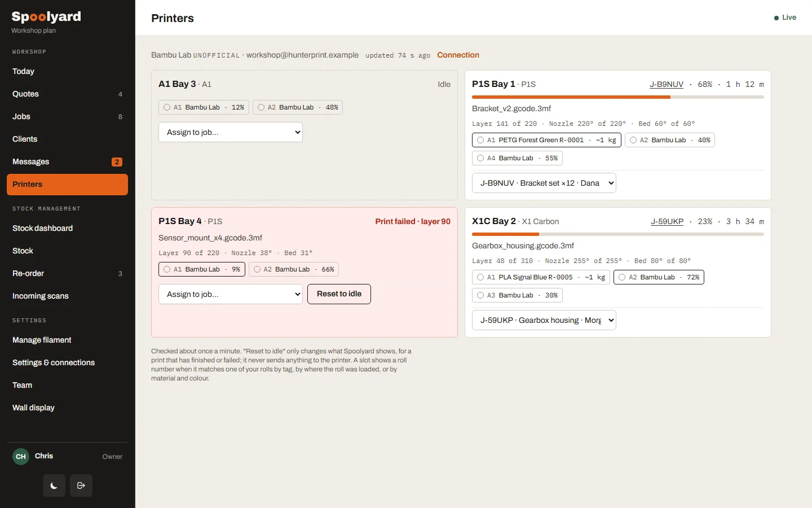Select A3 Bambu Lab 30% slot
Image resolution: width=812 pixels, height=508 pixels.
click(x=517, y=295)
